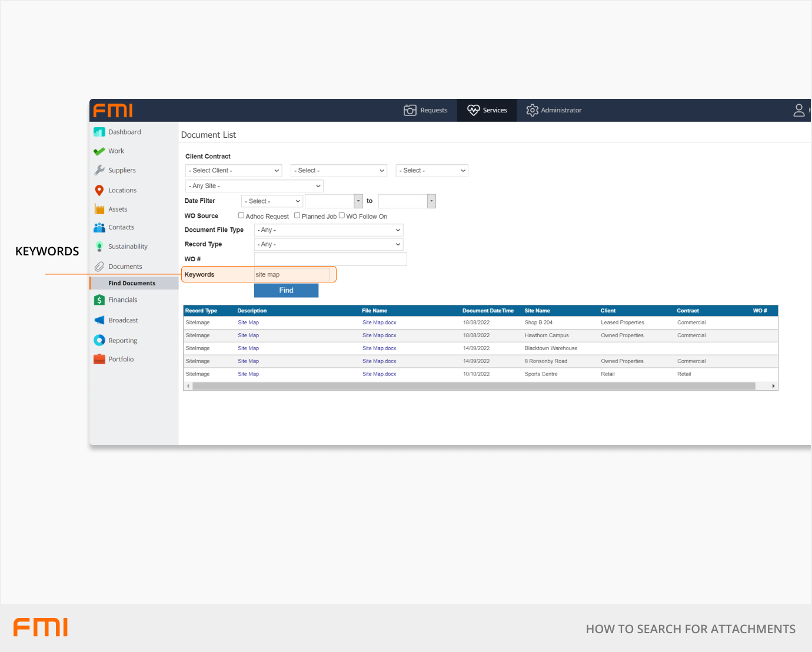This screenshot has height=652, width=812.
Task: Click the results table horizontal scrollbar
Action: [x=474, y=386]
